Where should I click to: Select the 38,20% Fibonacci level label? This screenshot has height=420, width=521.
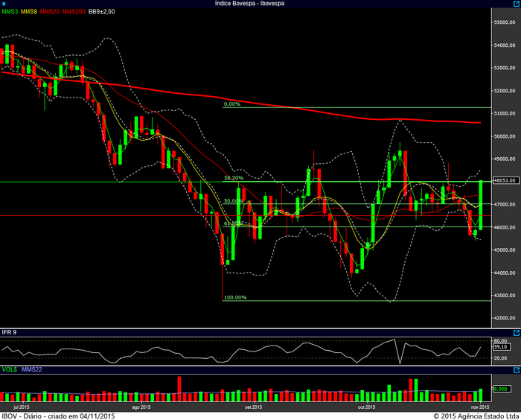234,178
